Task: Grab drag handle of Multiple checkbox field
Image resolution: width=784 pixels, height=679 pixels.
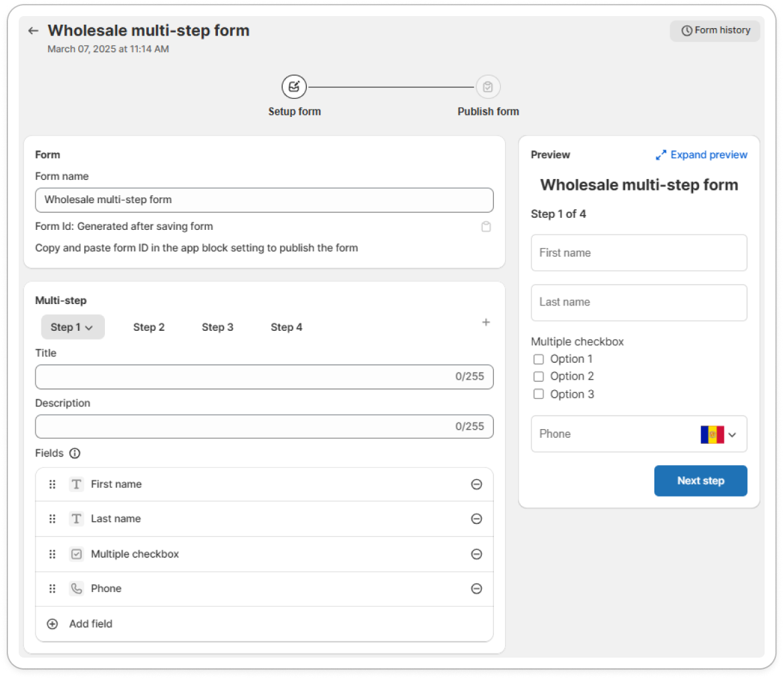Action: 52,554
